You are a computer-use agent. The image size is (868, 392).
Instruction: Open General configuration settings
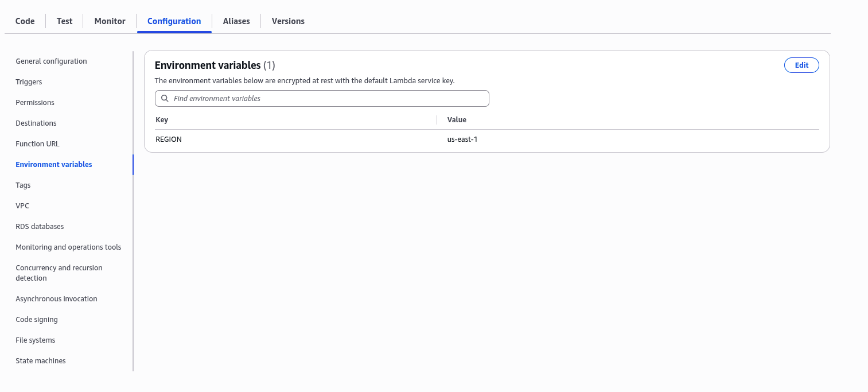(x=51, y=61)
